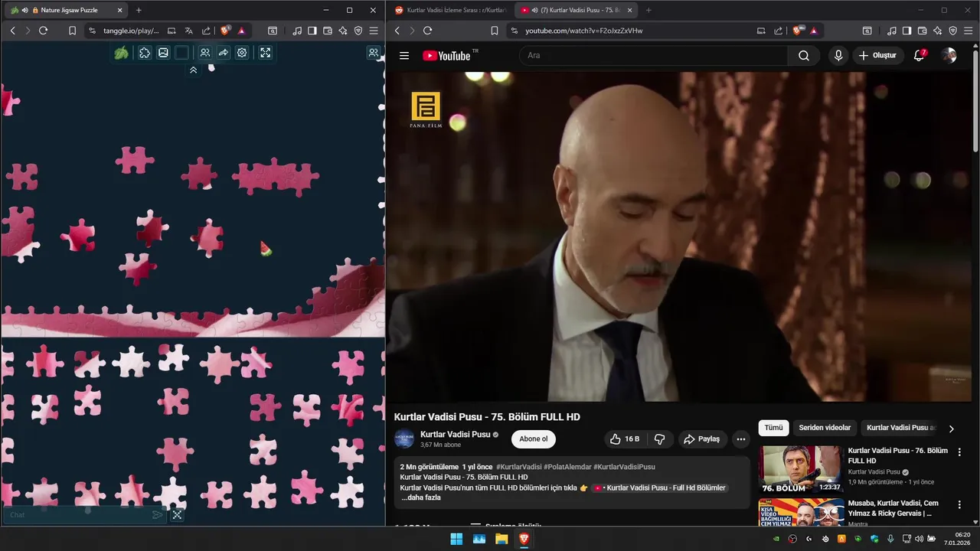The image size is (980, 551).
Task: Open options for Musaba, Kurtlar Vadisi video
Action: (959, 505)
